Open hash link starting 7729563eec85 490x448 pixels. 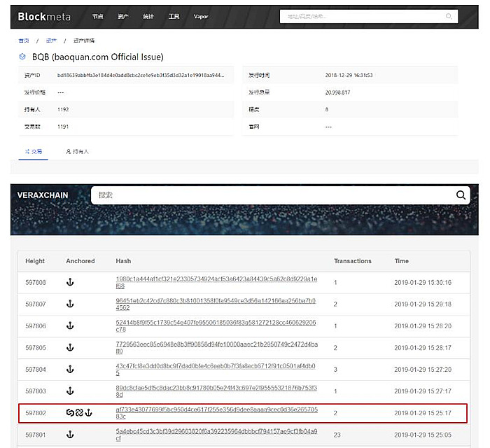coord(217,348)
